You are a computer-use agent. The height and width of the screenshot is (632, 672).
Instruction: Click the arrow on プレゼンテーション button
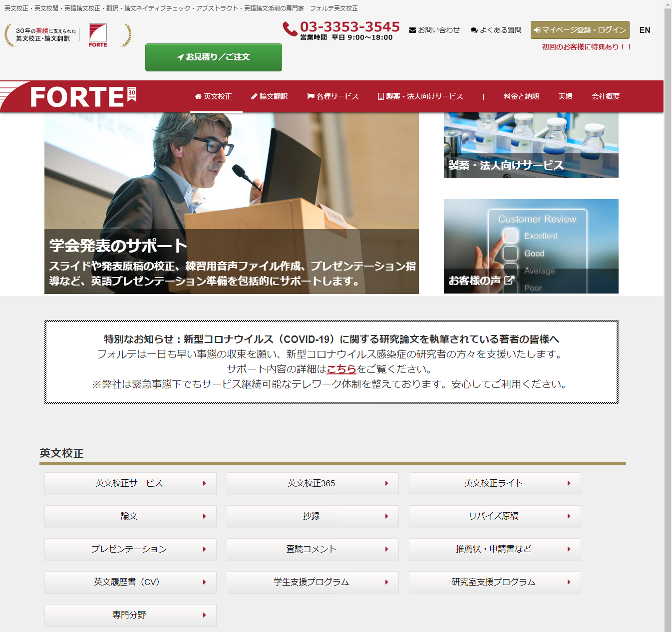pyautogui.click(x=205, y=549)
